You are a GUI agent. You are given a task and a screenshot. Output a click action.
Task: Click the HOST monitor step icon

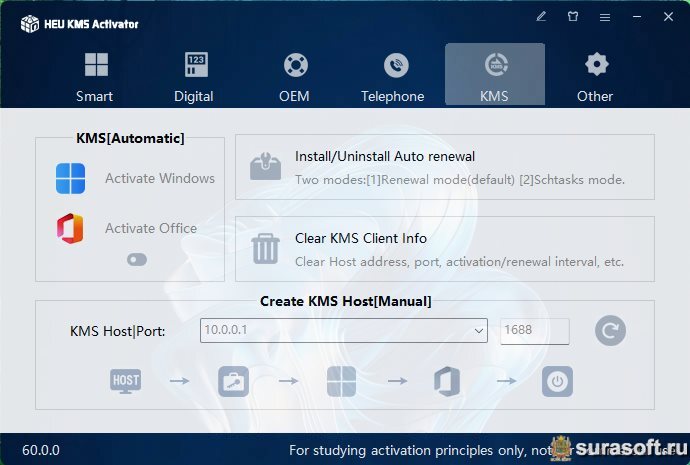coord(125,381)
